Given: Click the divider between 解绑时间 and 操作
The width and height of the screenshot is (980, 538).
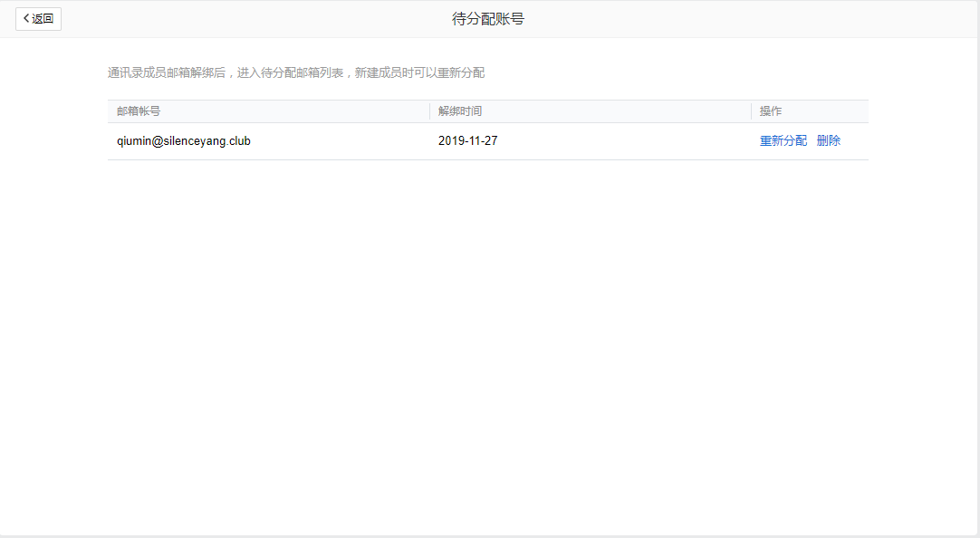Looking at the screenshot, I should pyautogui.click(x=751, y=111).
